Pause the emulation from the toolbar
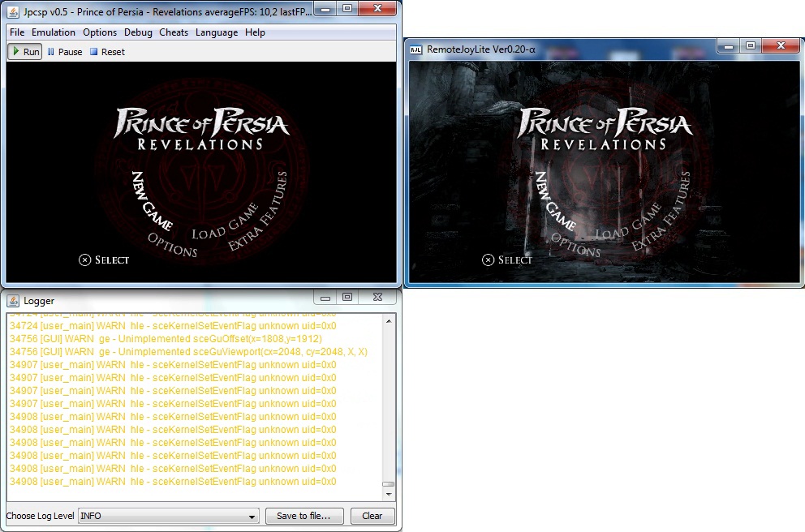Viewport: 805px width, 532px height. coord(65,52)
